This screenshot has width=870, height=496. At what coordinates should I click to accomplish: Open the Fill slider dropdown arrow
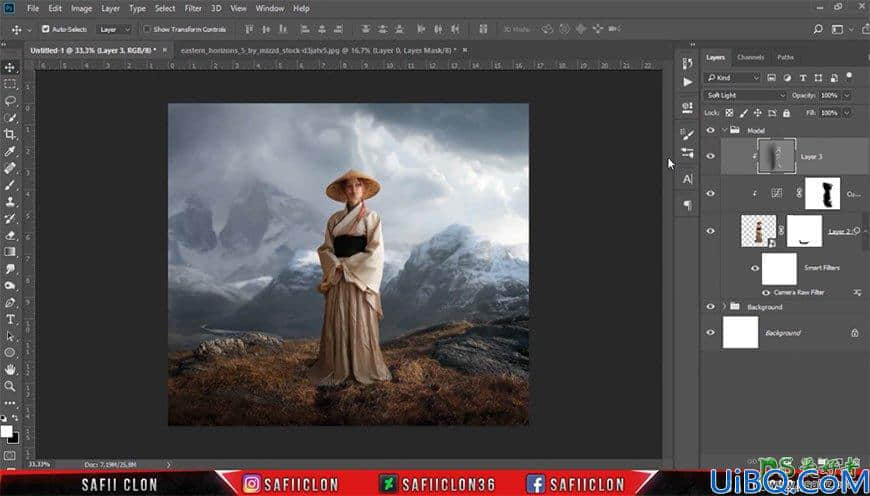tap(846, 113)
